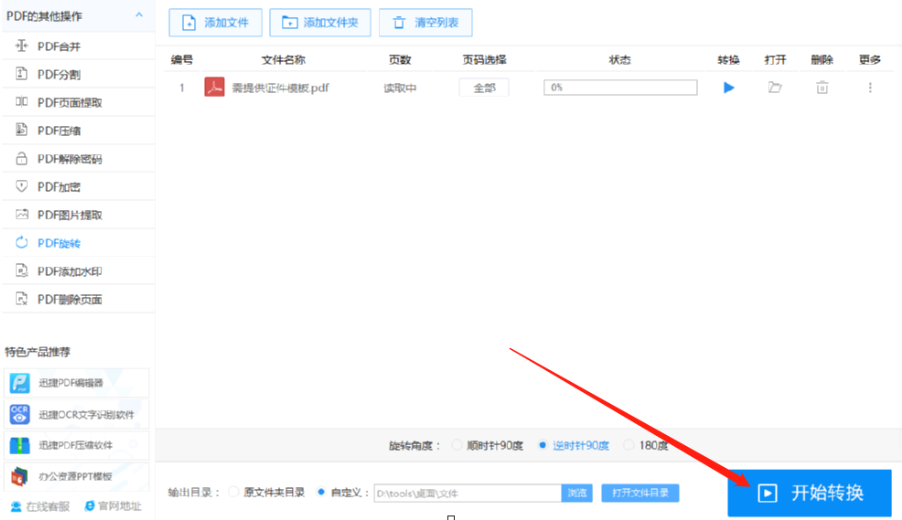902x520 pixels.
Task: Start conversion with the blue play icon
Action: tap(728, 87)
